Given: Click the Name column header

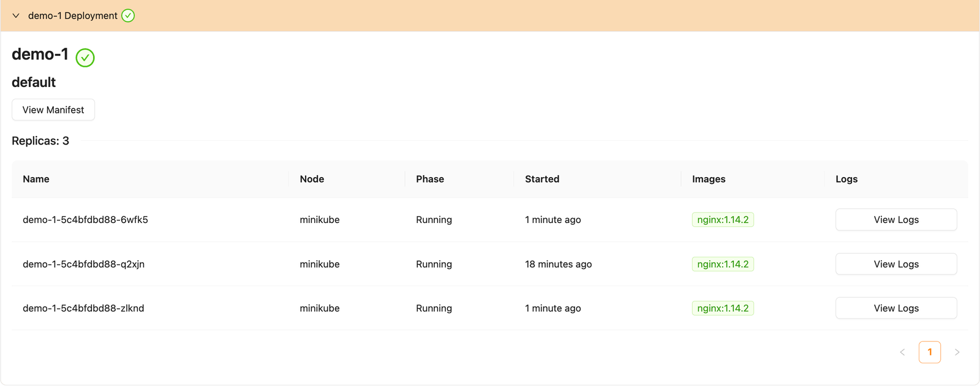Looking at the screenshot, I should click(x=36, y=179).
